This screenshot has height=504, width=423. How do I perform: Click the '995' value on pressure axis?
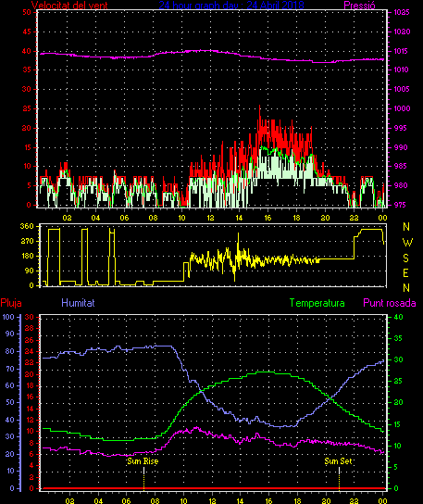401,128
